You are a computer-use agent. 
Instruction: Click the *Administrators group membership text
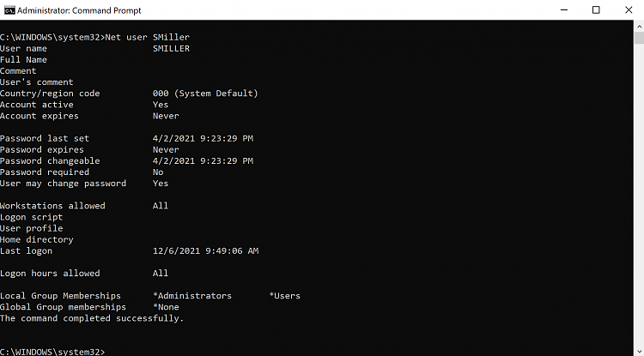pyautogui.click(x=192, y=296)
